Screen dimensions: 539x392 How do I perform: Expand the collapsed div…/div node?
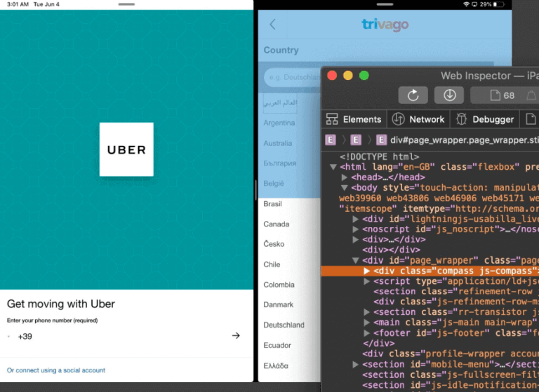pos(355,239)
